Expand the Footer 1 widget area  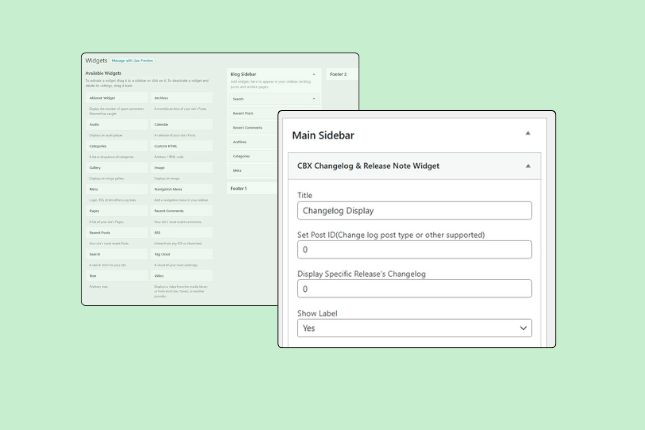click(251, 188)
